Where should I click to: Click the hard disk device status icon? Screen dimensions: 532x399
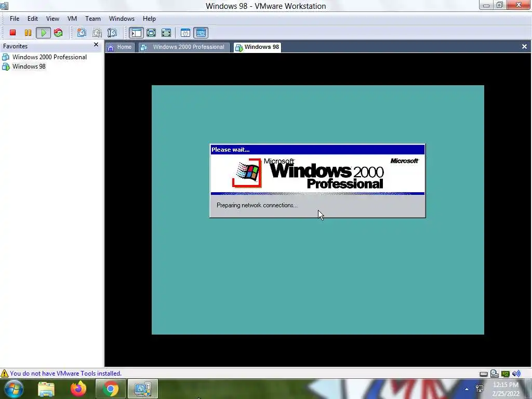(x=484, y=374)
